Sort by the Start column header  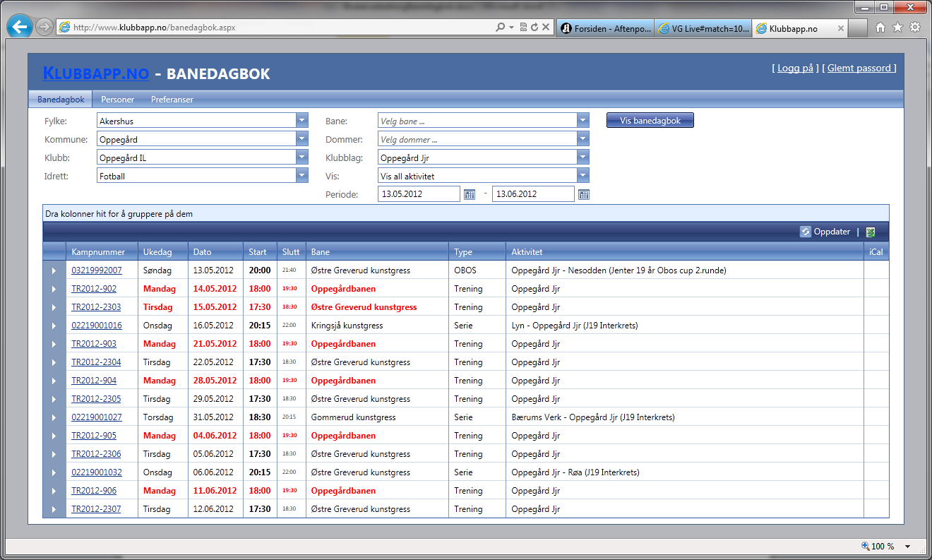click(261, 252)
